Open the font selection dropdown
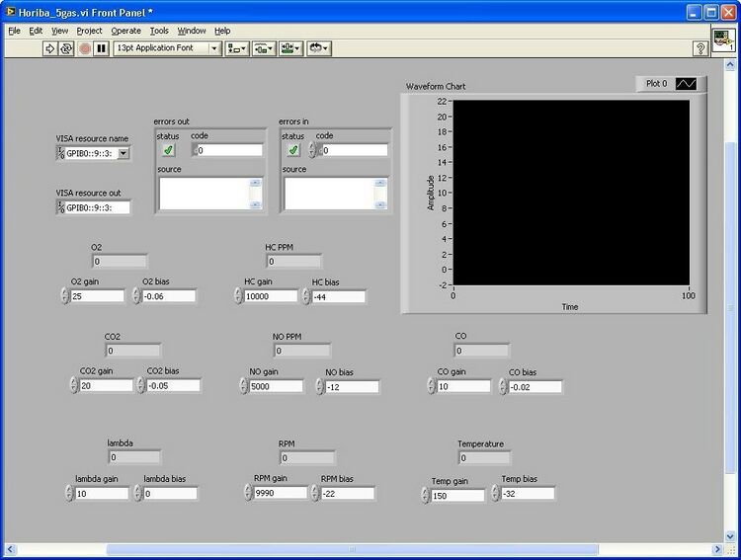The width and height of the screenshot is (741, 560). [x=214, y=48]
